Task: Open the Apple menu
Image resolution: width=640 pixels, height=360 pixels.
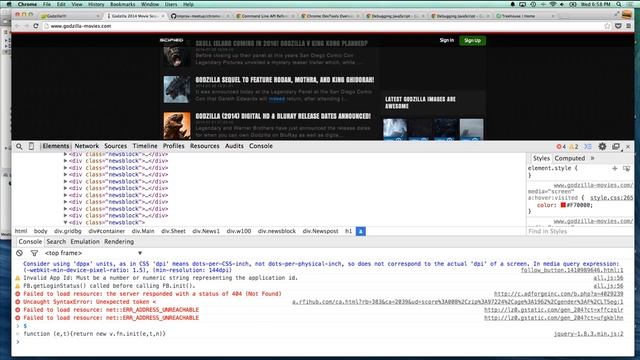Action: [x=9, y=4]
